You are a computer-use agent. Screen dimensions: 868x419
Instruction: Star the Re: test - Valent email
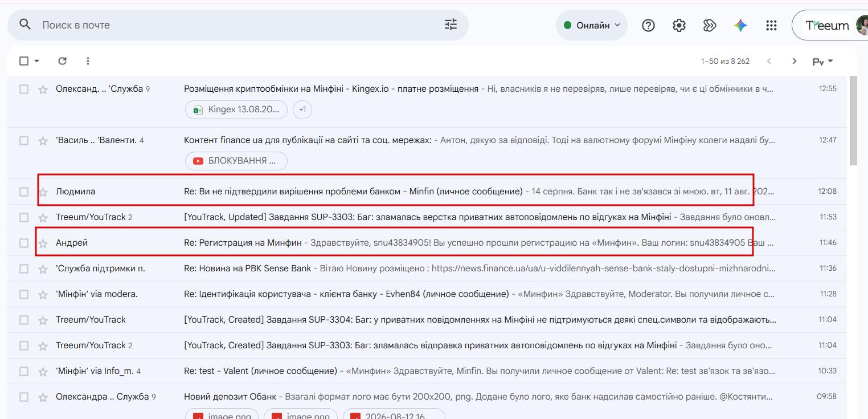tap(43, 371)
